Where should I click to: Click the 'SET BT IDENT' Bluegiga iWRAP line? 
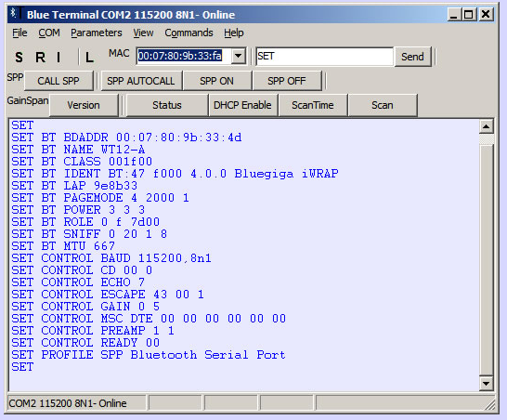(175, 174)
